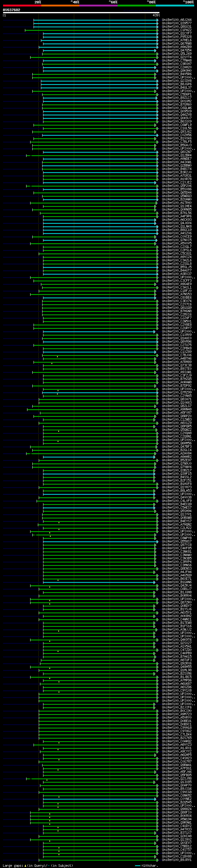Select hit label UniRef100_A5W194

(177, 819)
